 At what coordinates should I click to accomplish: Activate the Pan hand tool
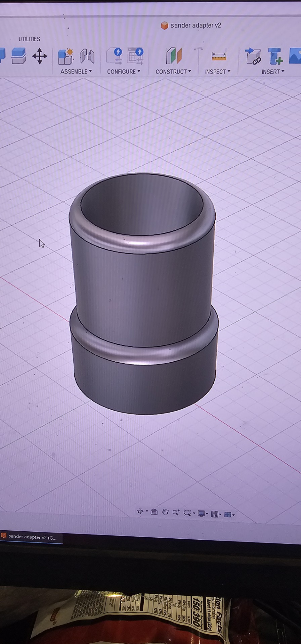[165, 512]
